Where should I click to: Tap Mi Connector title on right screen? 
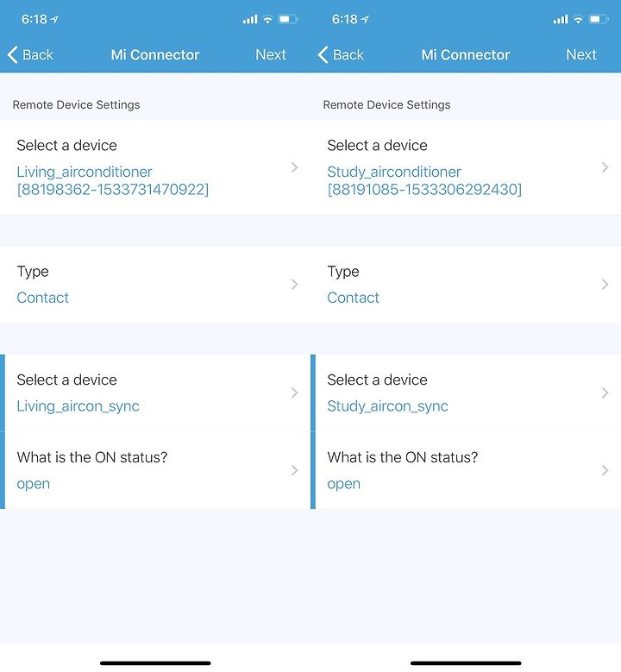[x=466, y=55]
